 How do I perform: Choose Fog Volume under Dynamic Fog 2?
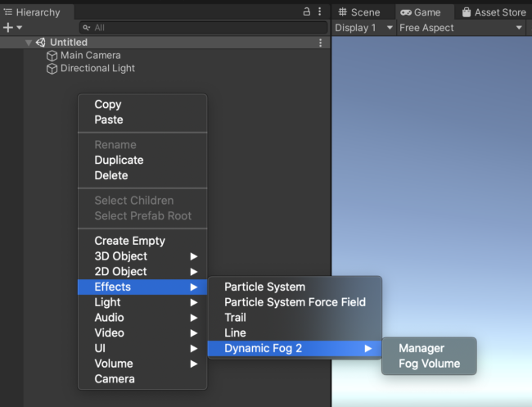pos(429,364)
